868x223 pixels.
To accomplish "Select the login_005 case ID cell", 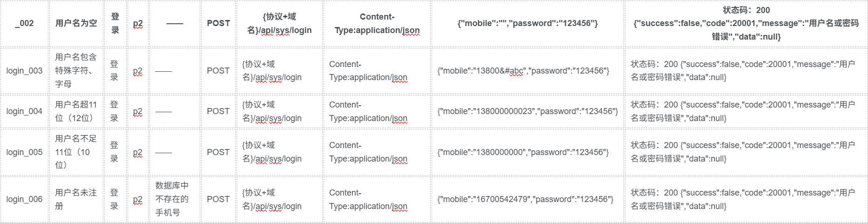I will [24, 152].
